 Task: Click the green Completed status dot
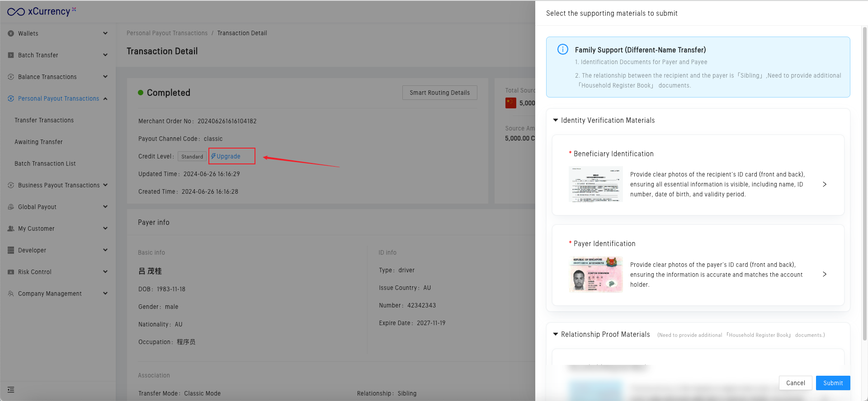[x=141, y=93]
